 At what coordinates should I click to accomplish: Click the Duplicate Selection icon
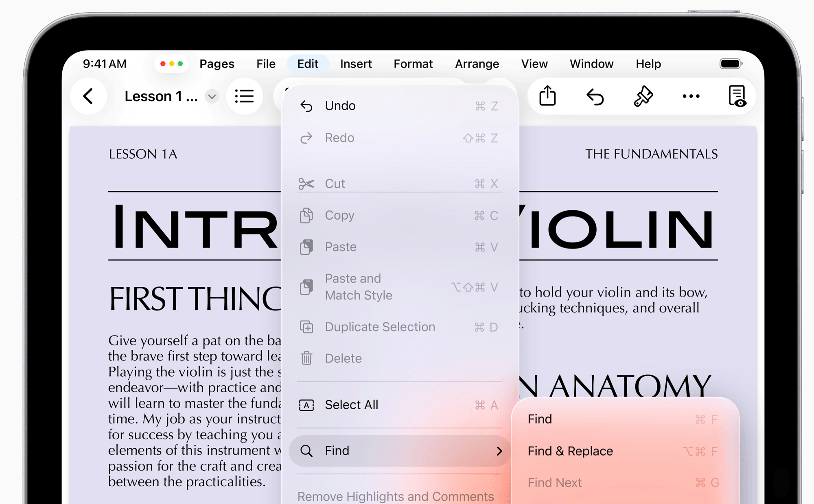pos(306,327)
